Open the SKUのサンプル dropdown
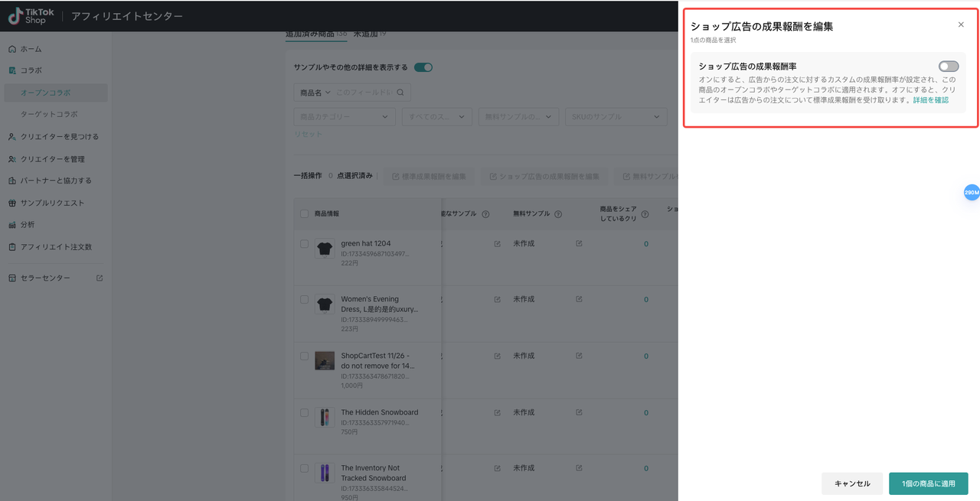The image size is (980, 501). pyautogui.click(x=616, y=116)
